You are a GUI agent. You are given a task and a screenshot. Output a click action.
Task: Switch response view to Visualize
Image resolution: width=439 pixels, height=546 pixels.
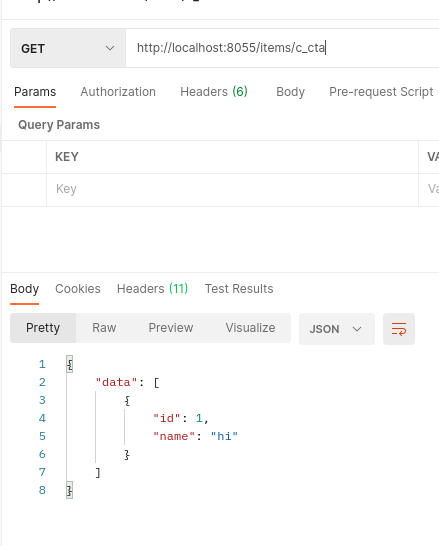point(250,328)
